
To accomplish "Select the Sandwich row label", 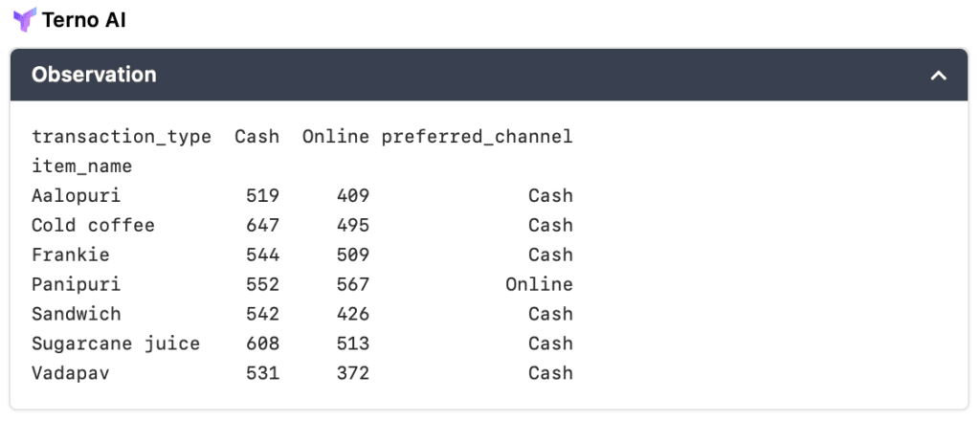I will click(x=76, y=315).
